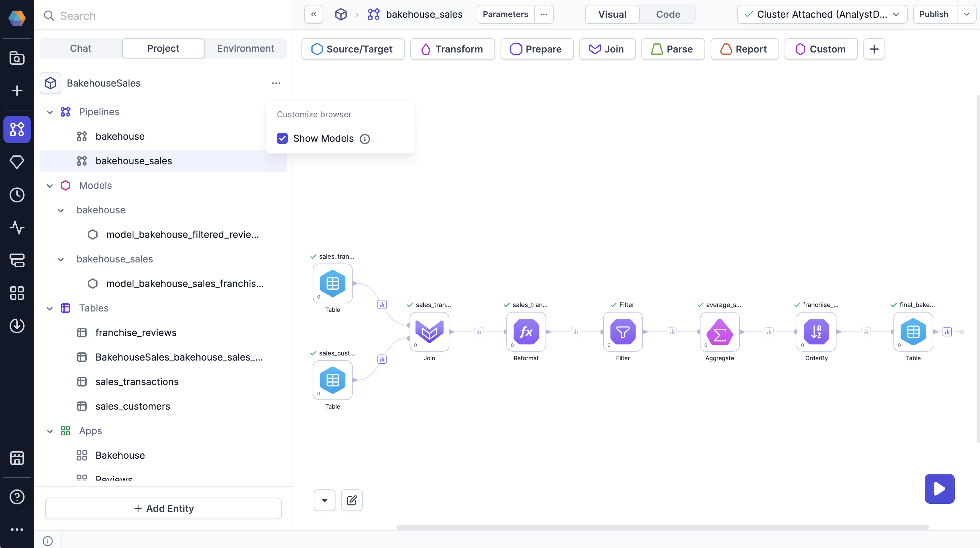
Task: Select the OrderBy gem on canvas
Action: pyautogui.click(x=816, y=332)
